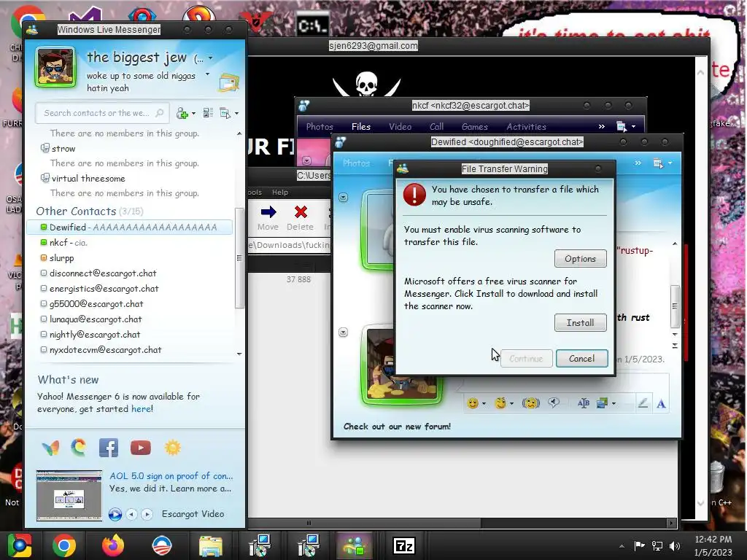The width and height of the screenshot is (747, 560).
Task: Open the background picture dropdown arrow
Action: [x=614, y=404]
